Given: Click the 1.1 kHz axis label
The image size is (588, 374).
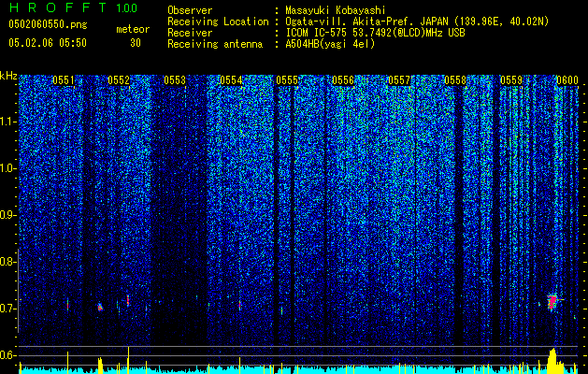Looking at the screenshot, I should [7, 122].
